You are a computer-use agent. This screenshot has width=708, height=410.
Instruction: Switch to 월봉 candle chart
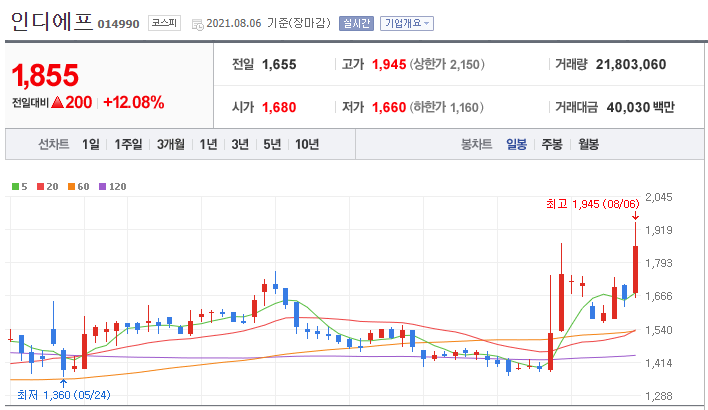tap(588, 144)
